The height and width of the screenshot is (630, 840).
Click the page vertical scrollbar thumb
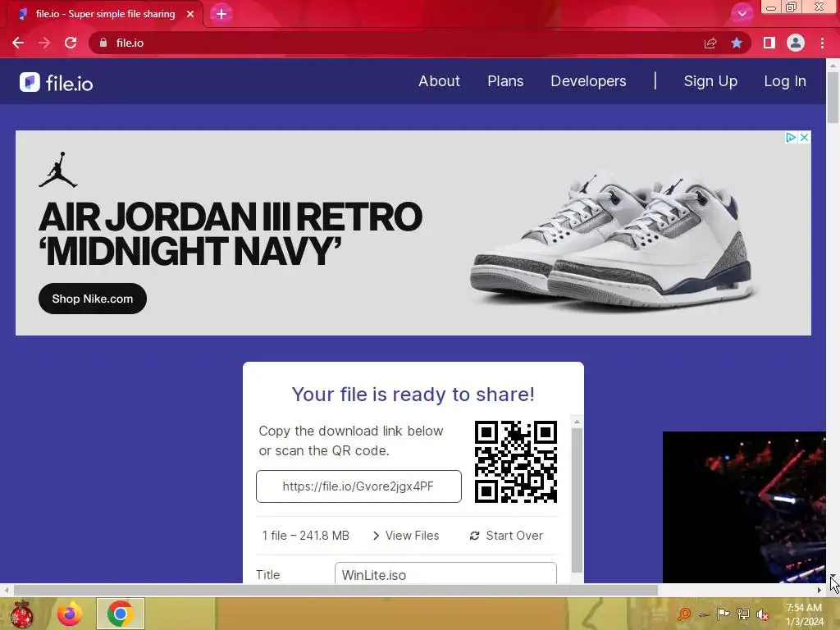[x=833, y=97]
